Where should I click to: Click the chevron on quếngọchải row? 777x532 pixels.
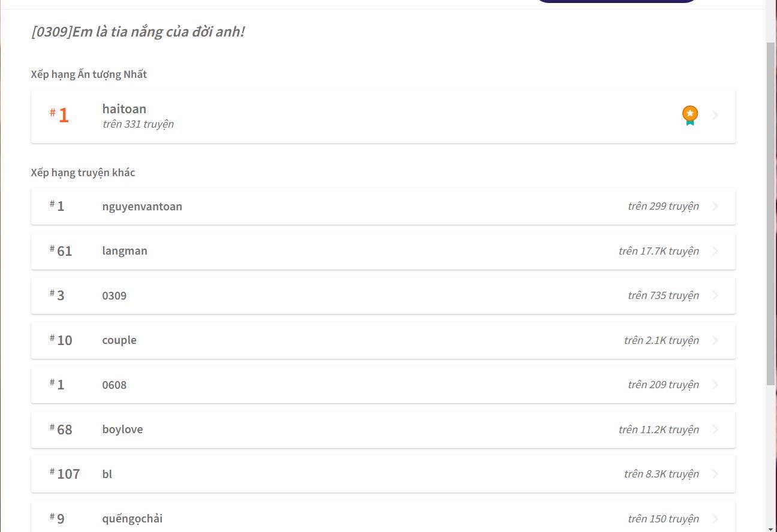[x=715, y=519]
